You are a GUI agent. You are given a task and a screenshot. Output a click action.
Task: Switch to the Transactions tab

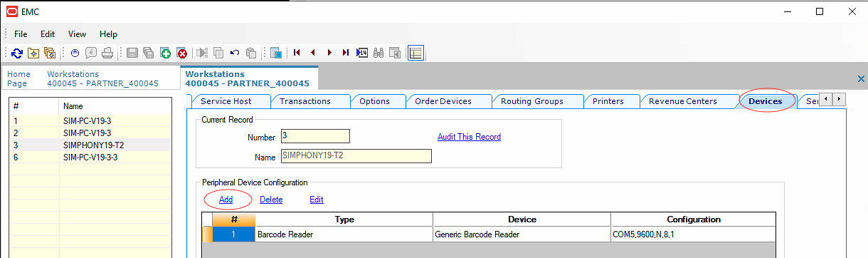tap(305, 101)
